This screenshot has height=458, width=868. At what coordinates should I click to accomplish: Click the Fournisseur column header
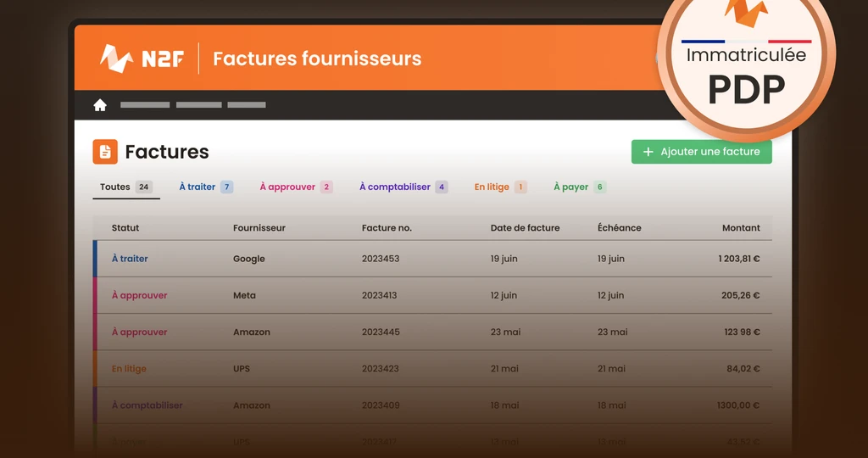(x=259, y=228)
